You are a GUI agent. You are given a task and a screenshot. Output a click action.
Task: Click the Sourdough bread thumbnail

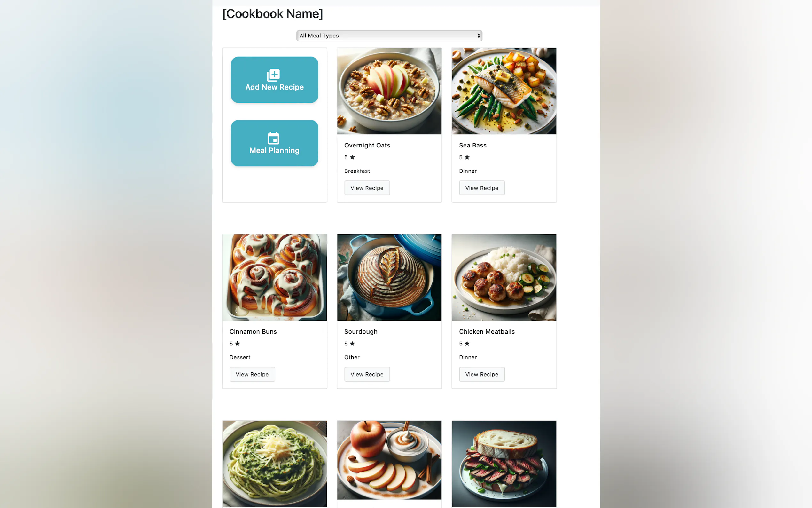click(x=389, y=278)
